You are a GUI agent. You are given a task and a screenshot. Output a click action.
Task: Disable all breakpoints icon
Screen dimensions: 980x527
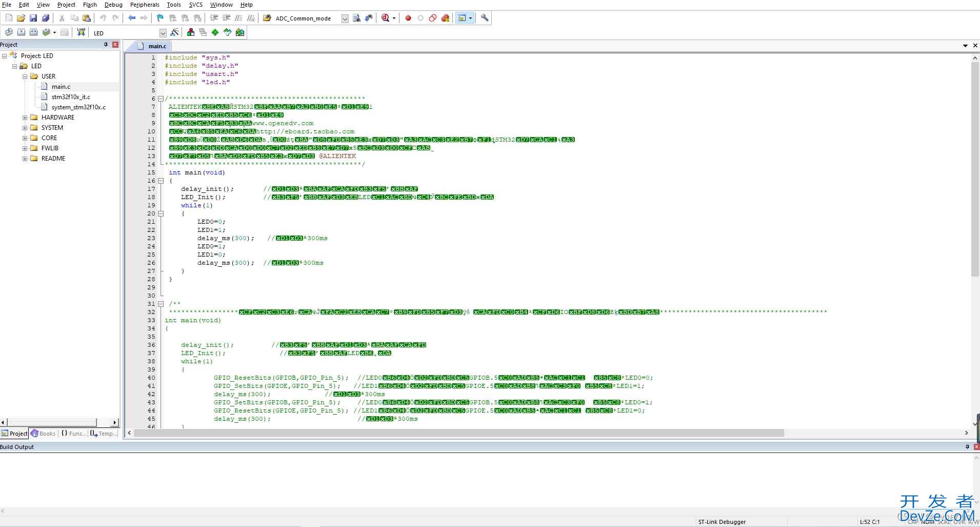coord(433,18)
